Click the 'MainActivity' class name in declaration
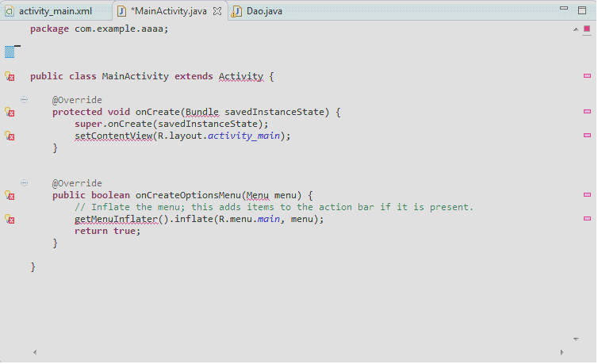598x364 pixels. pos(136,76)
